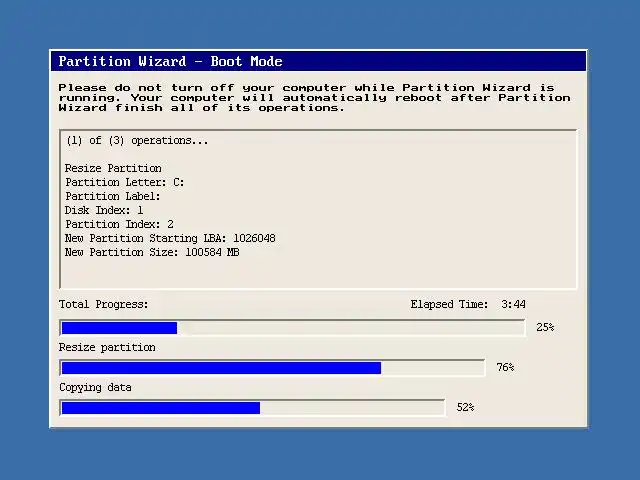Click the 'Total Progress:' label
Image resolution: width=640 pixels, height=480 pixels.
pyautogui.click(x=104, y=304)
